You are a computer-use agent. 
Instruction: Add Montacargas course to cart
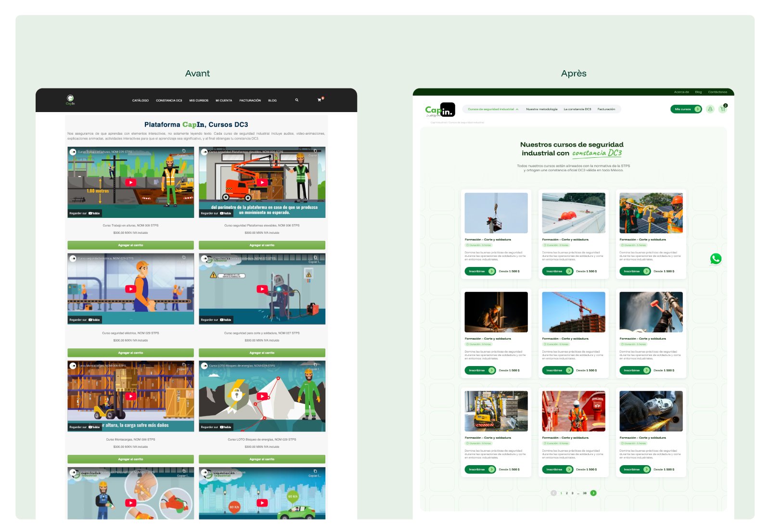131,459
